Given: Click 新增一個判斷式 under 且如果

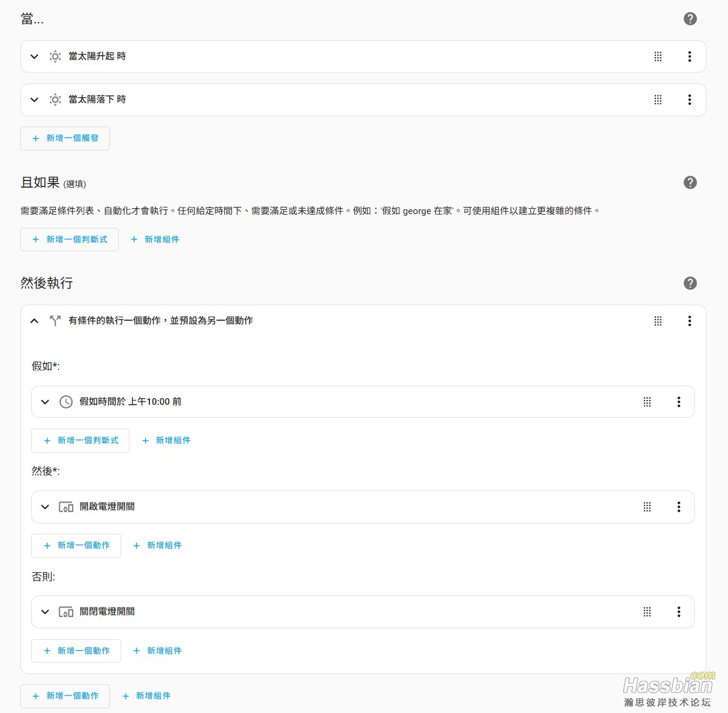Looking at the screenshot, I should tap(70, 239).
